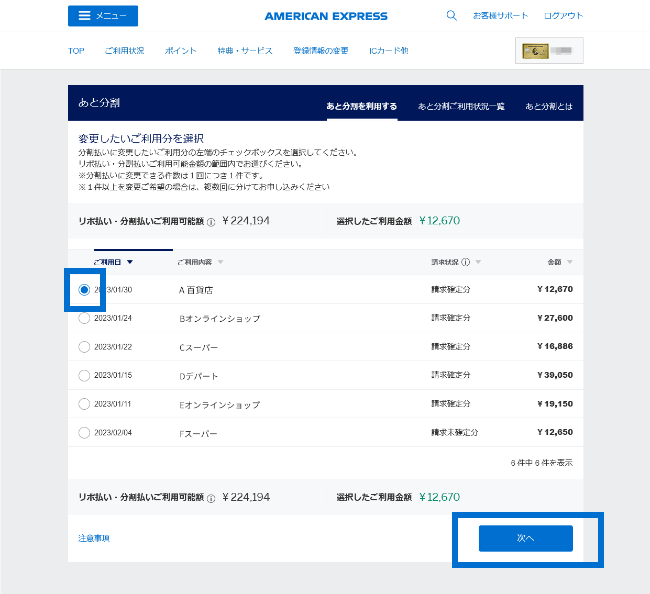Image resolution: width=650 pixels, height=594 pixels.
Task: Open the あと分割とは tab
Action: coord(549,106)
